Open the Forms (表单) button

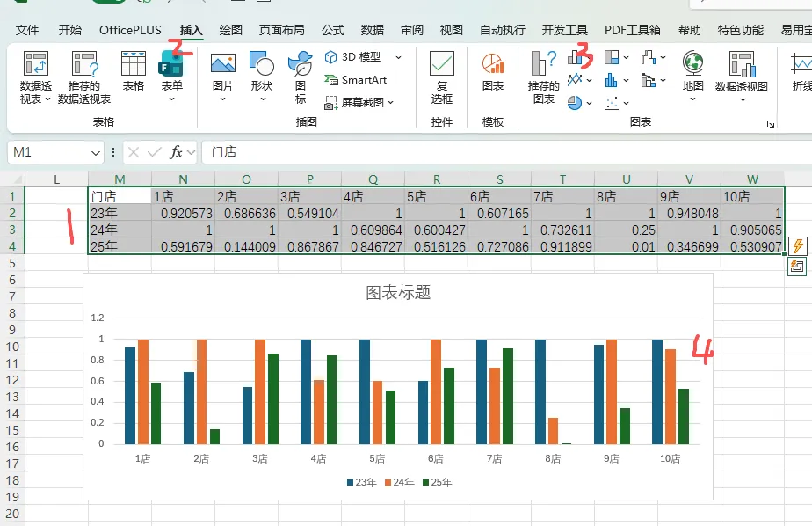[171, 77]
